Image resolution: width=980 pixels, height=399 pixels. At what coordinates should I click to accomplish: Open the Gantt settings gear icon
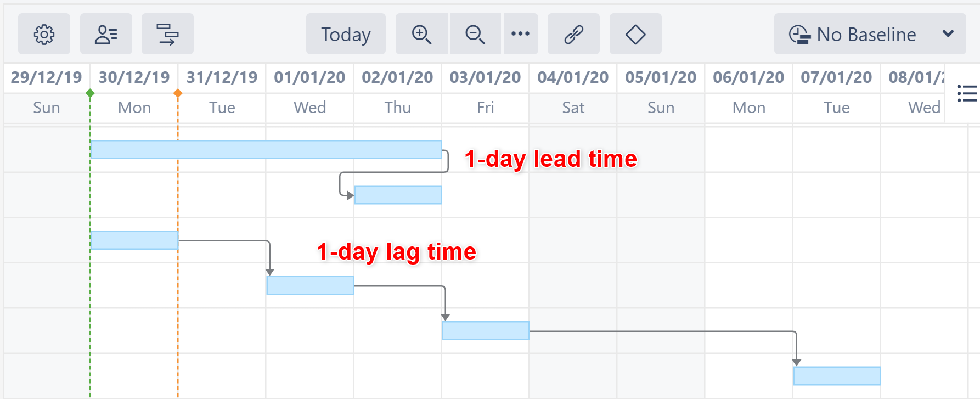(x=44, y=34)
